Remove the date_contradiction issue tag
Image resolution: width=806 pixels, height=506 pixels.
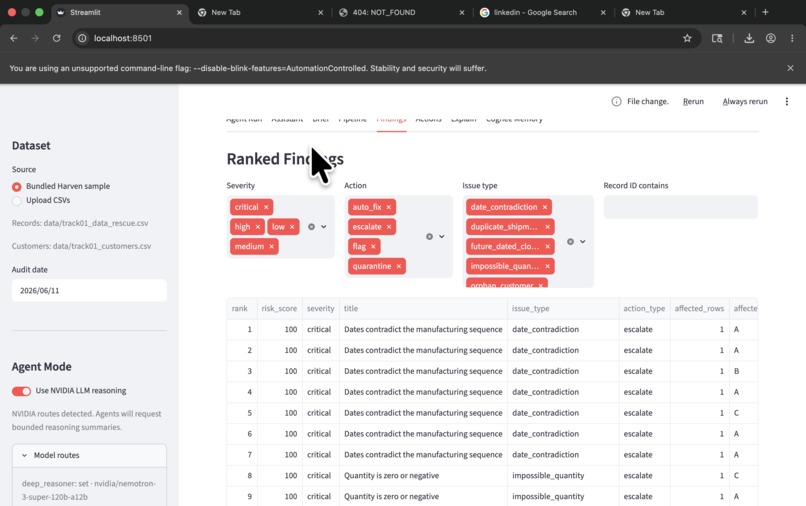pos(545,207)
